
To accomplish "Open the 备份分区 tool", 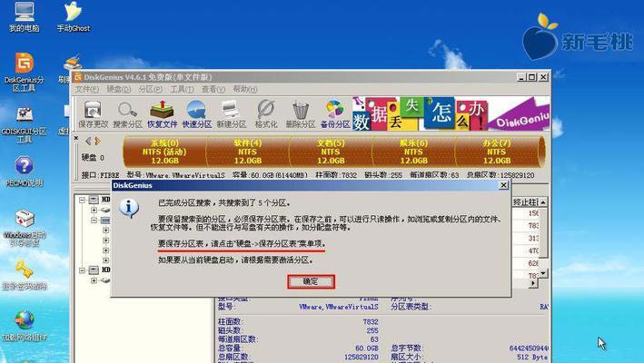I will pos(335,114).
